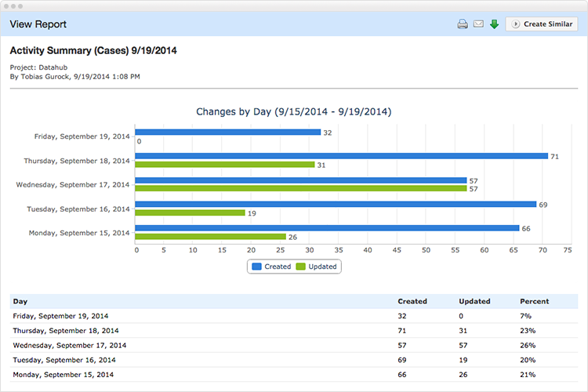Screen dimensions: 588x392
Task: Click the print report icon
Action: point(463,24)
